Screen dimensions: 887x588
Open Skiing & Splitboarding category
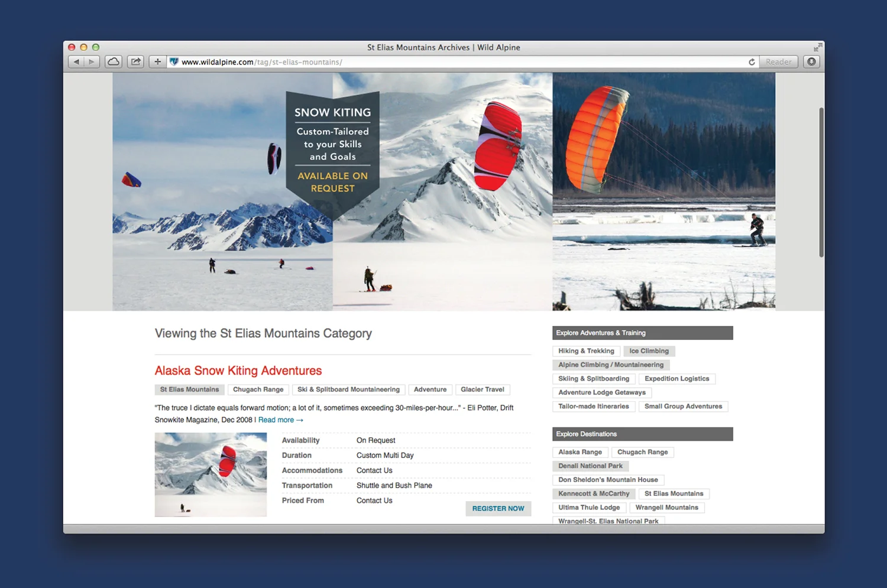pos(594,379)
